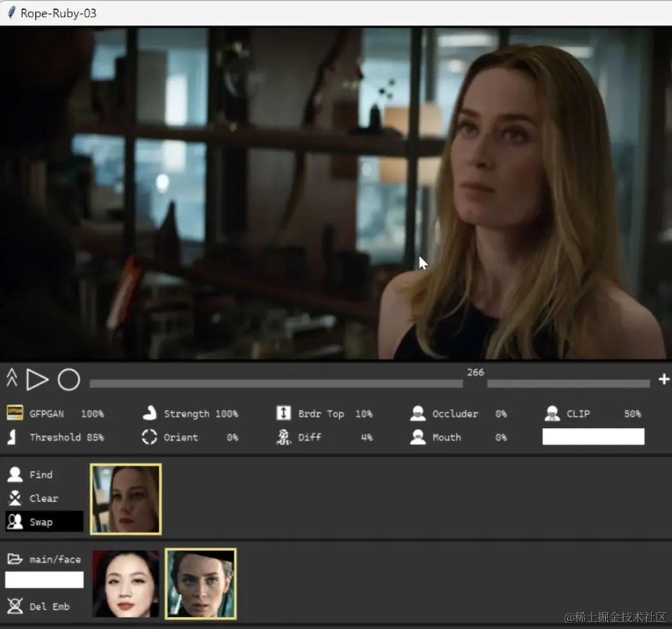Toggle the Occluder mask icon

coord(418,413)
